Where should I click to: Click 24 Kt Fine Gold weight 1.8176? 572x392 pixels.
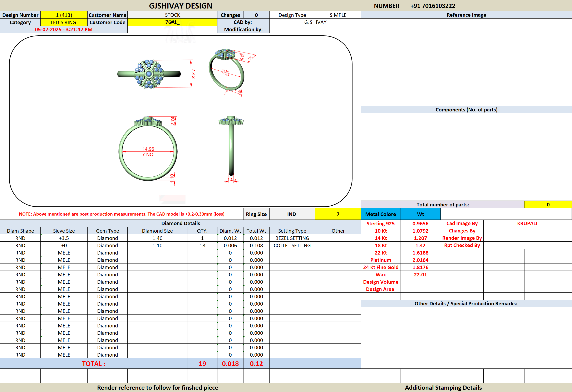coord(420,267)
